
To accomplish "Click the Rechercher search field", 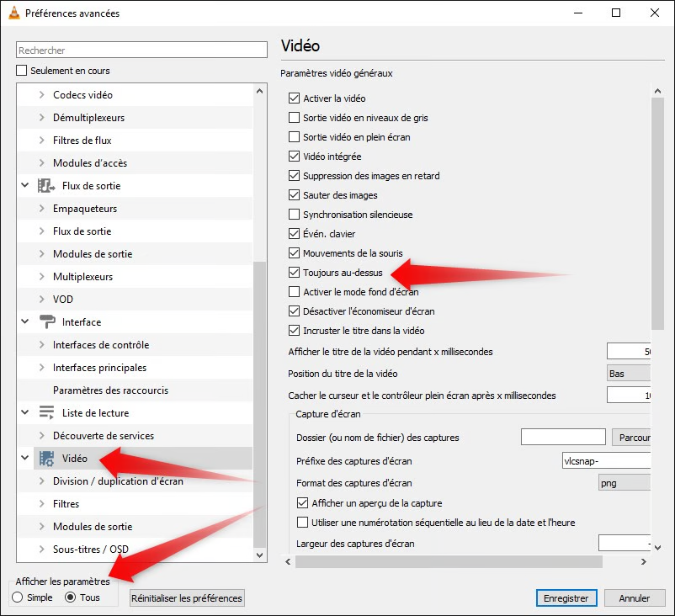I will point(141,50).
